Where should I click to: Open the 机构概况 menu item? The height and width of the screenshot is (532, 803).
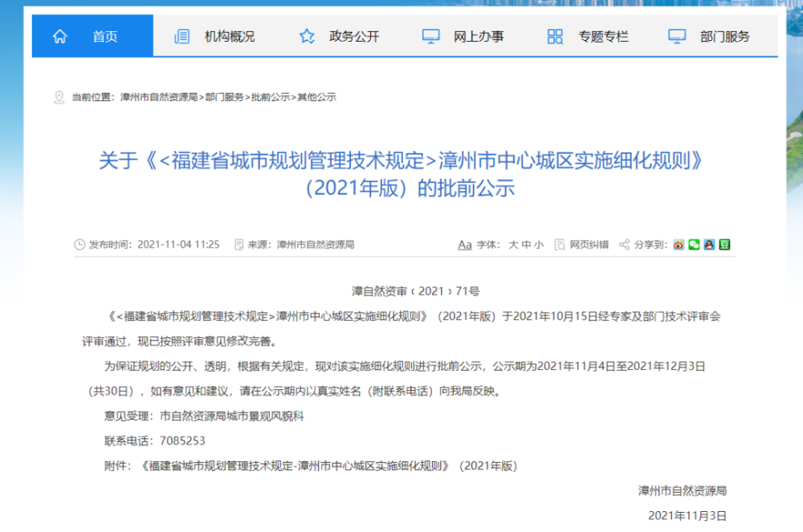click(230, 36)
